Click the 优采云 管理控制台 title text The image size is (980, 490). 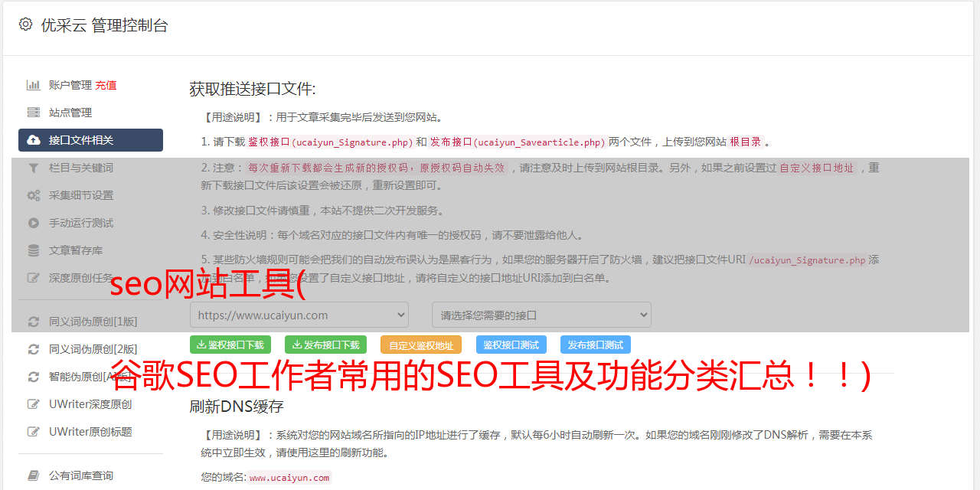point(104,25)
